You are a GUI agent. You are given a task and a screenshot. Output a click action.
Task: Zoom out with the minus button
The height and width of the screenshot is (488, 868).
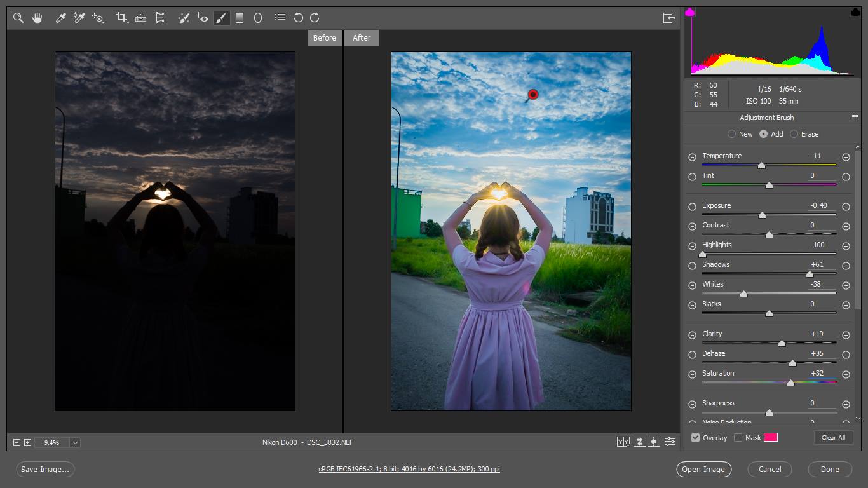(x=17, y=442)
